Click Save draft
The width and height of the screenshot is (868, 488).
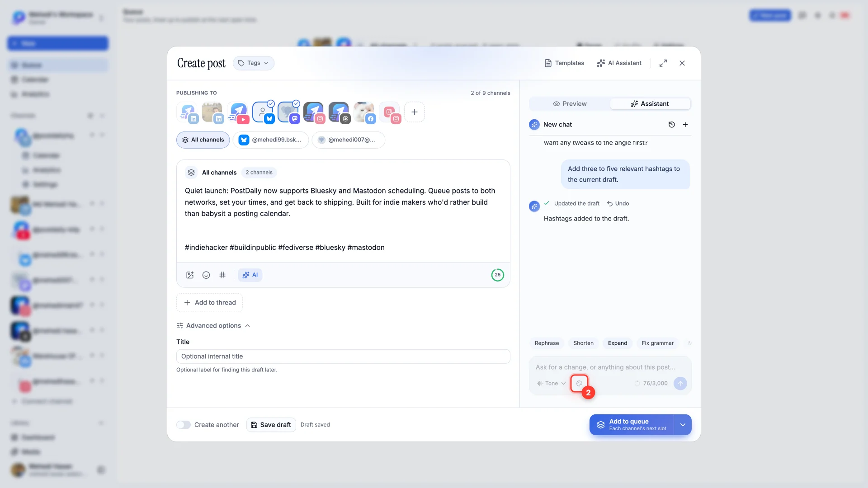271,425
